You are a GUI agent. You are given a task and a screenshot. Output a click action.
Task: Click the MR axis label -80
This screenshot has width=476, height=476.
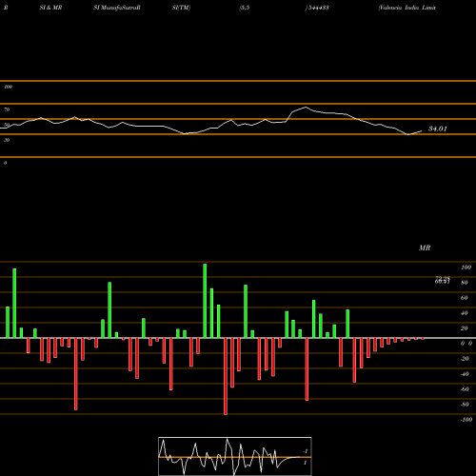[465, 405]
